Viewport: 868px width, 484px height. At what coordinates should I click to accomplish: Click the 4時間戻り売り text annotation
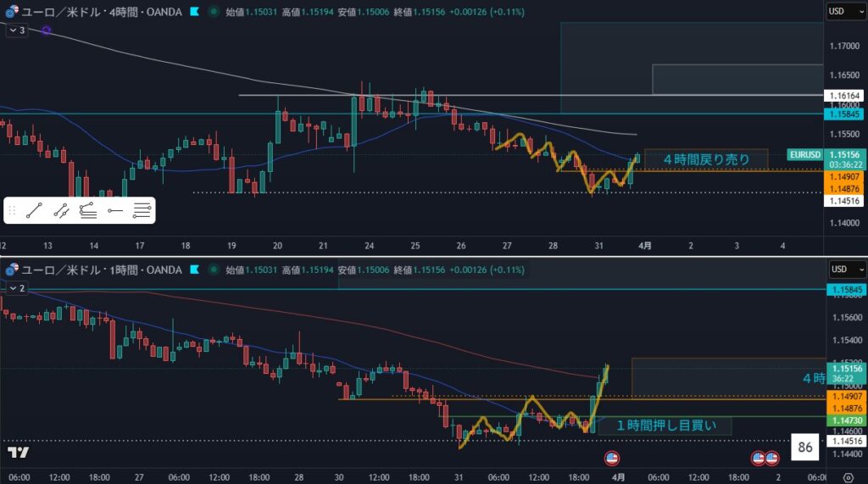(x=705, y=159)
